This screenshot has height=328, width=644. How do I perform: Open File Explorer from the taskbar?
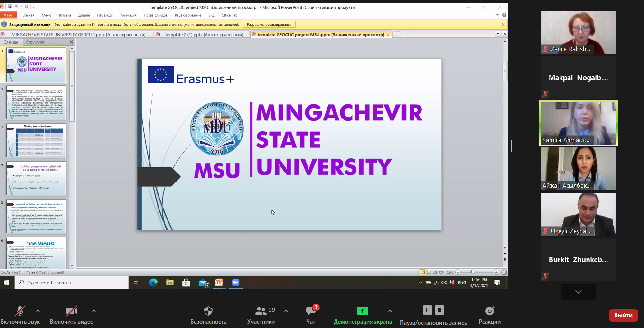(170, 282)
